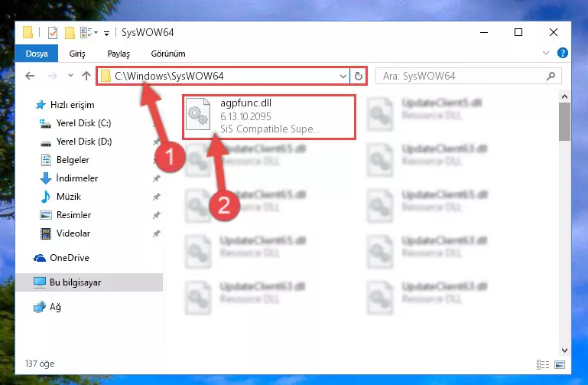Expand the ribbon with the chevron
Screen dimensions: 588x385
tap(546, 53)
